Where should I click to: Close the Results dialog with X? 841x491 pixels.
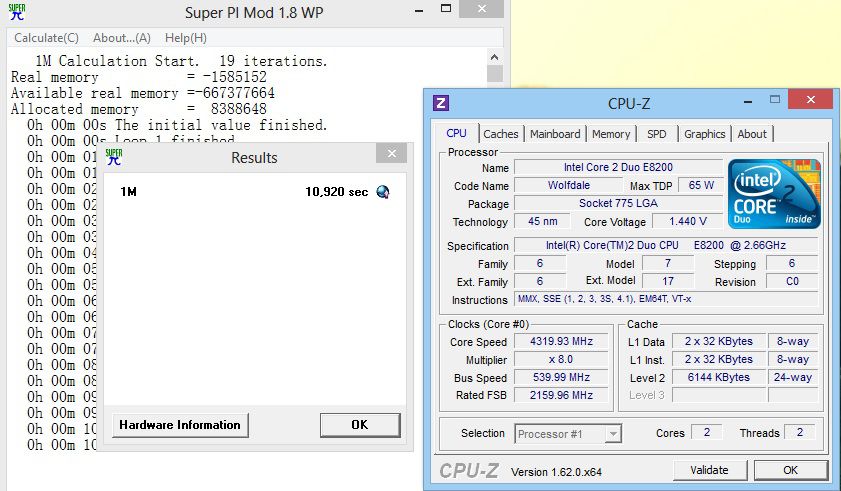[392, 153]
